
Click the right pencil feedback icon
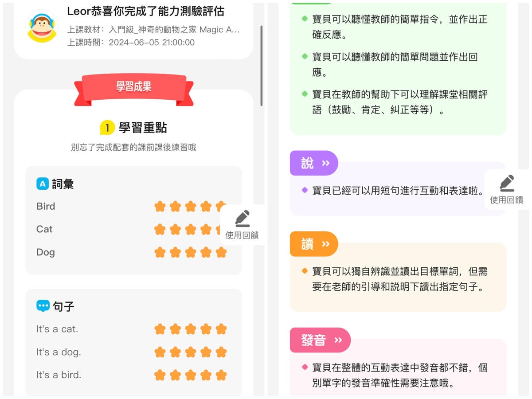(x=506, y=183)
